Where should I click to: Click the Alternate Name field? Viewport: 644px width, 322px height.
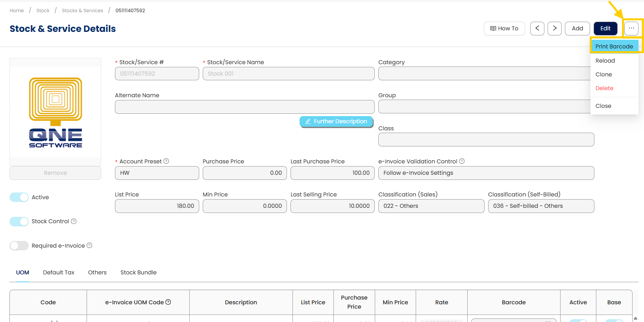[x=245, y=107]
